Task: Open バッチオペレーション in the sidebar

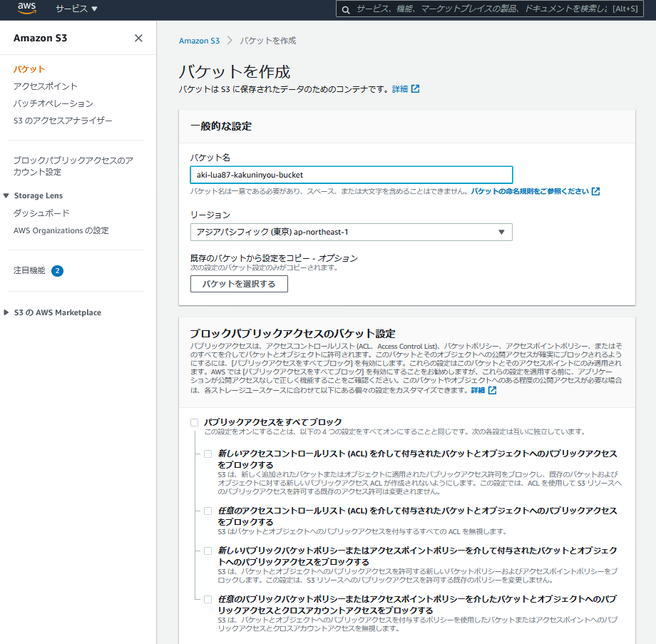Action: tap(53, 103)
